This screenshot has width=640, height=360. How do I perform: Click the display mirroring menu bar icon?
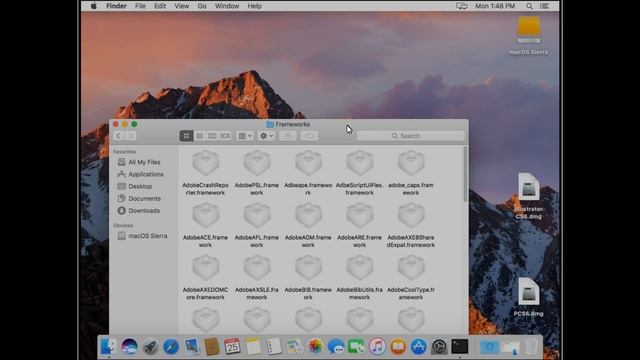(x=462, y=6)
